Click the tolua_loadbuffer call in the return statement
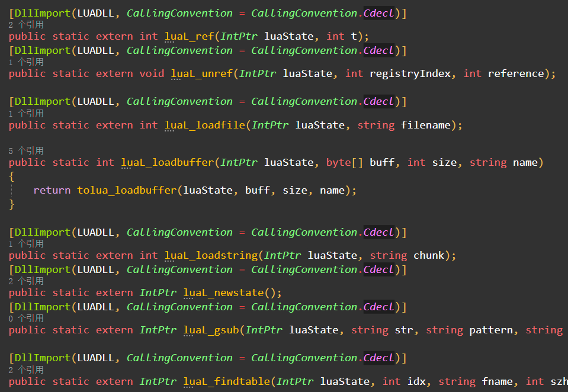This screenshot has width=568, height=392. coord(127,191)
